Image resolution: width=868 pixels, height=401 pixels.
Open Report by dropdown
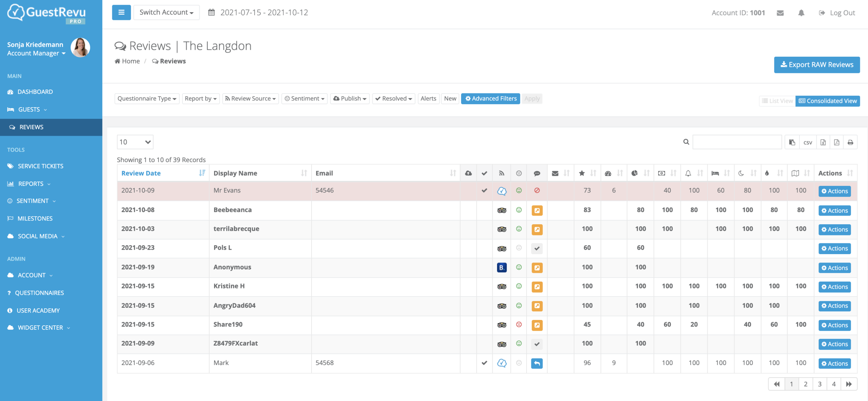(201, 98)
